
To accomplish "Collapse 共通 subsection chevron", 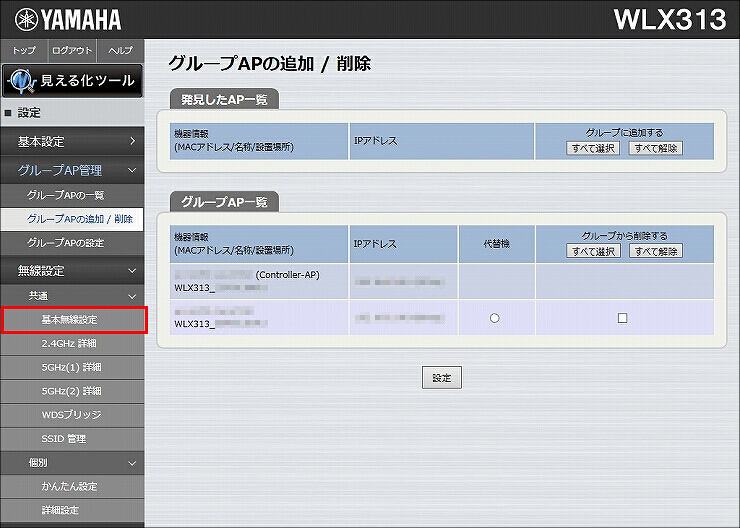I will pos(133,296).
